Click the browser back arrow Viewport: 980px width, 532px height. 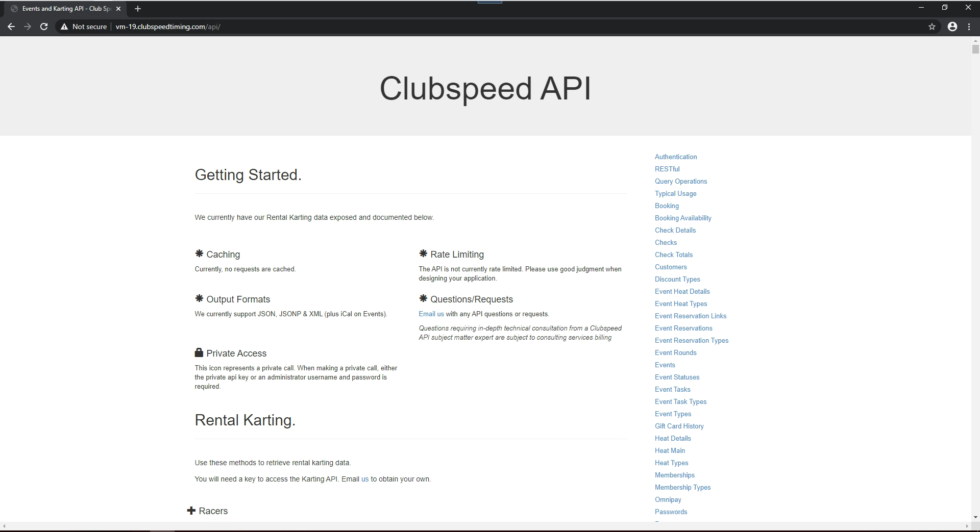[11, 27]
